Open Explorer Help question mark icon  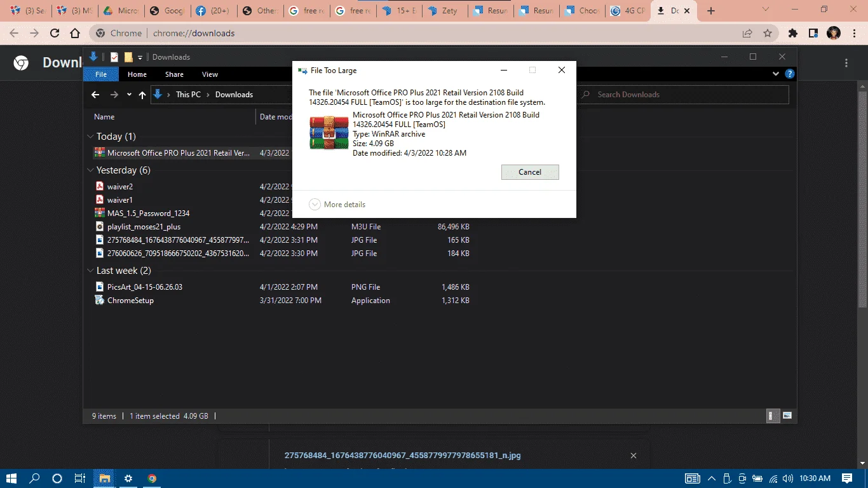(x=789, y=74)
